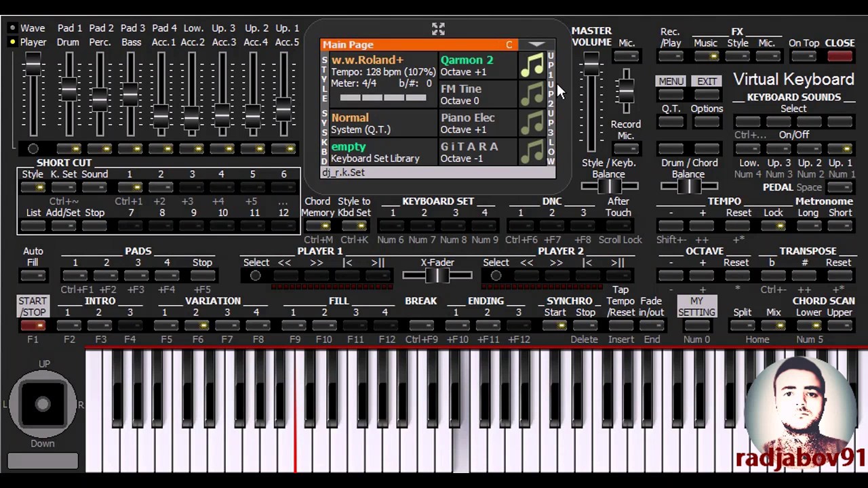Click the Octave Reset button
Image resolution: width=868 pixels, height=488 pixels.
pos(736,276)
